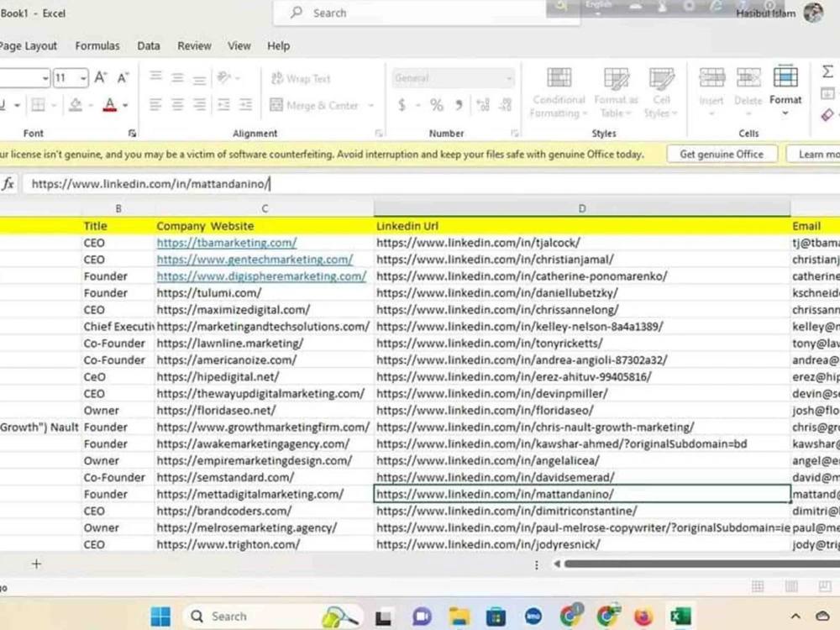Apply middle vertical alignment

click(177, 78)
